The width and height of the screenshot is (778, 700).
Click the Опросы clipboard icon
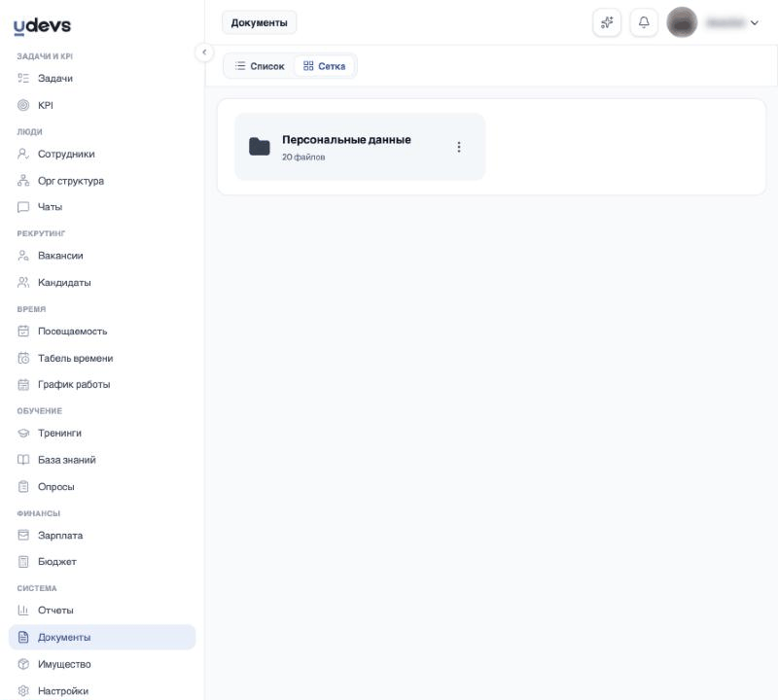coord(23,486)
